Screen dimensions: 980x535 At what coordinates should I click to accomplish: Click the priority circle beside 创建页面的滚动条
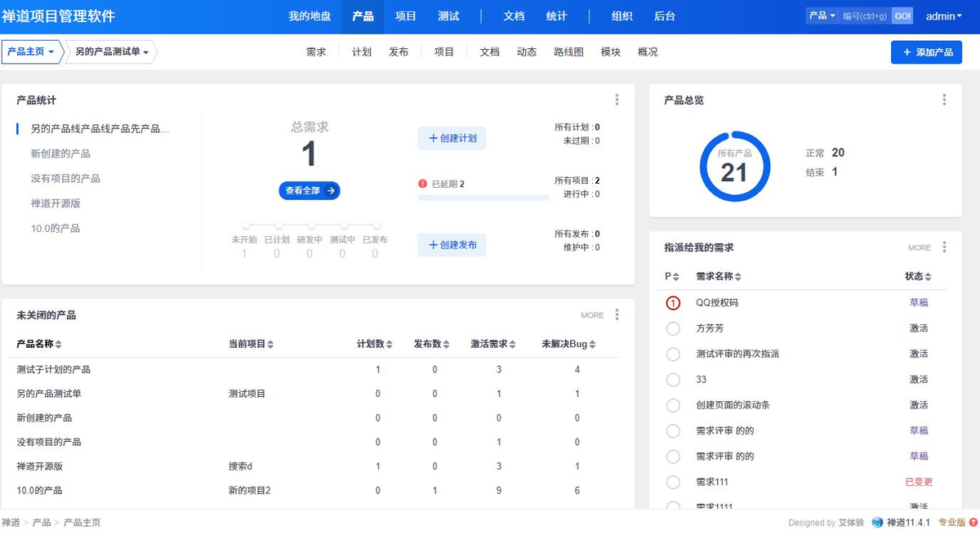(673, 405)
